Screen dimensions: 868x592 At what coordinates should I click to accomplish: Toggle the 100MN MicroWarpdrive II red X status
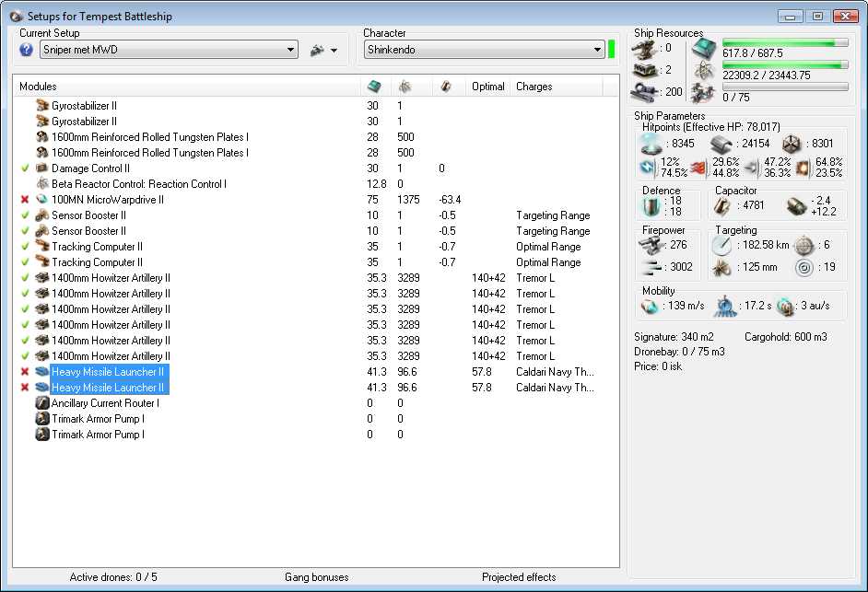coord(25,200)
